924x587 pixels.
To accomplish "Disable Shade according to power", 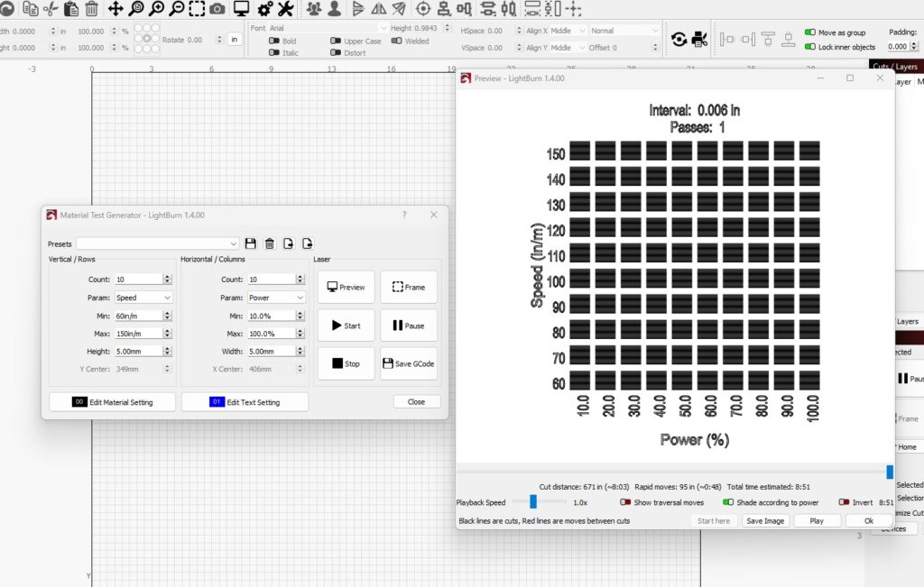I will coord(728,502).
